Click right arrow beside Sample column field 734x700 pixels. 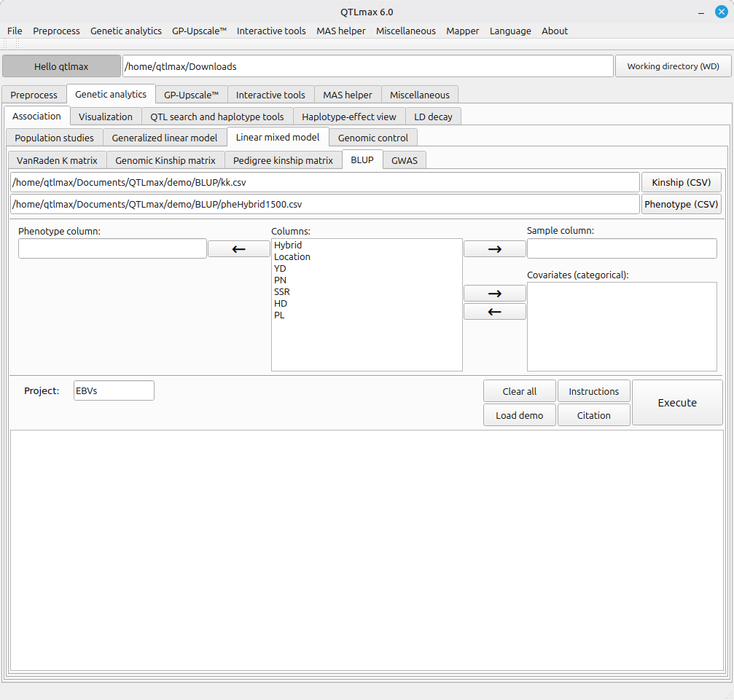point(494,249)
